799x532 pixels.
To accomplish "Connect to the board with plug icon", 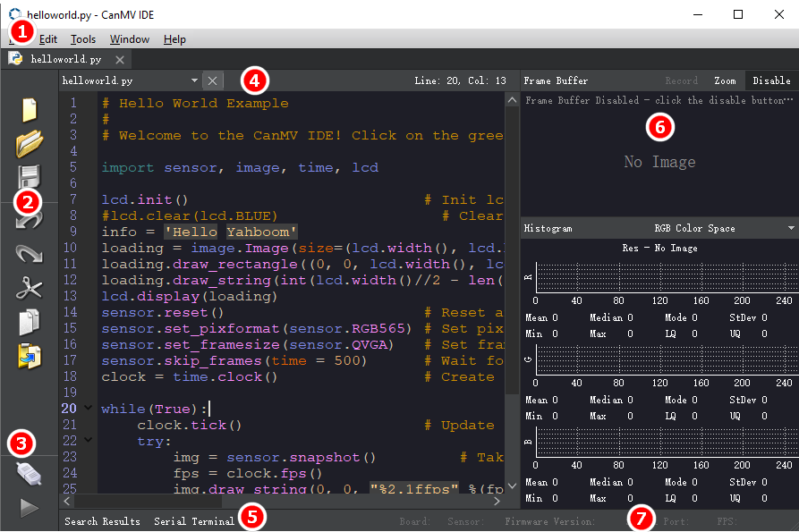I will (x=30, y=473).
